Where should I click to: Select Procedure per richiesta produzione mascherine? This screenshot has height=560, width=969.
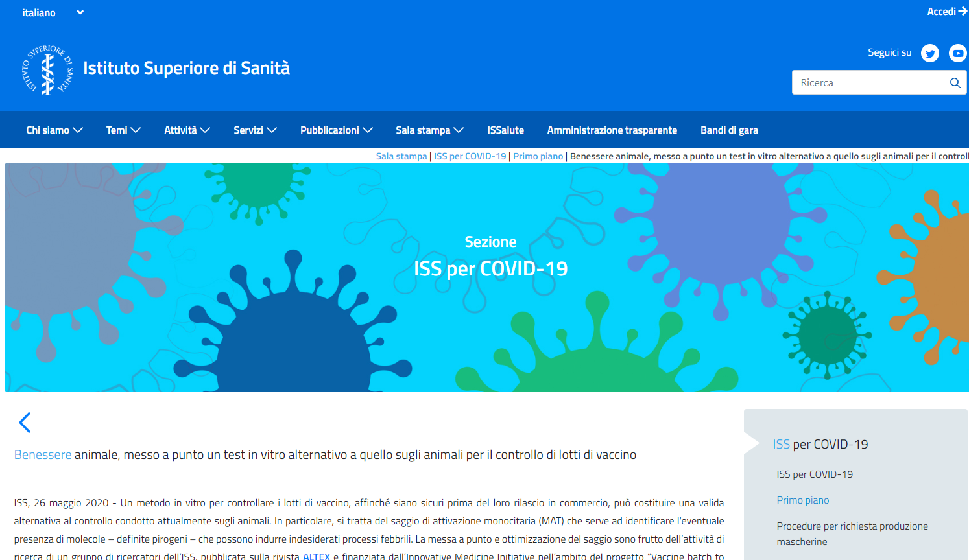coord(852,533)
